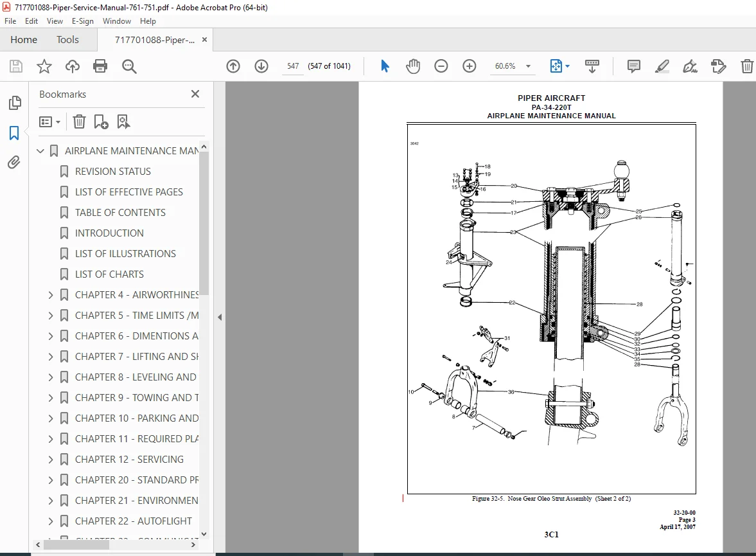Expand CHAPTER 21 - ENVIRONMENTAL bookmark

pos(51,501)
